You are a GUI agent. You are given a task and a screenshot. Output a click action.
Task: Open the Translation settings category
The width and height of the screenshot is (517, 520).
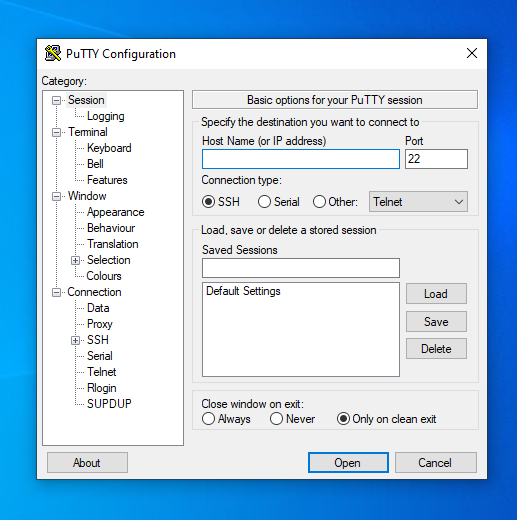[113, 244]
